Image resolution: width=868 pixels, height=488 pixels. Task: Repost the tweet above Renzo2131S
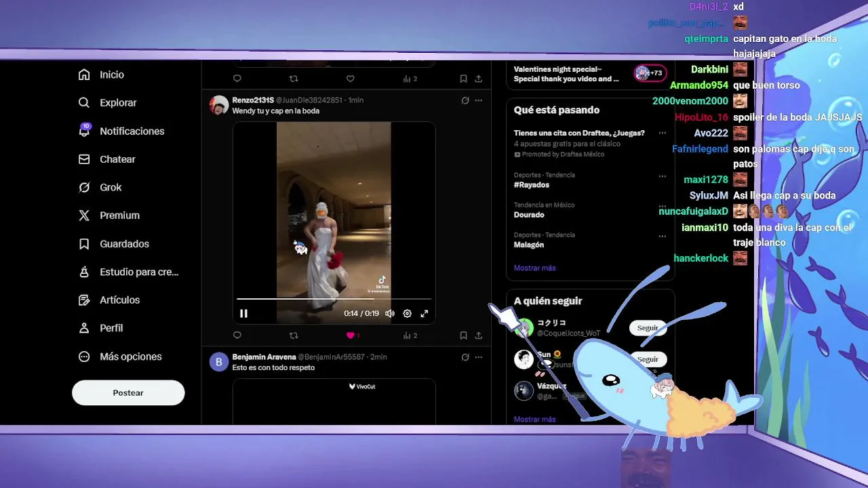click(x=294, y=79)
